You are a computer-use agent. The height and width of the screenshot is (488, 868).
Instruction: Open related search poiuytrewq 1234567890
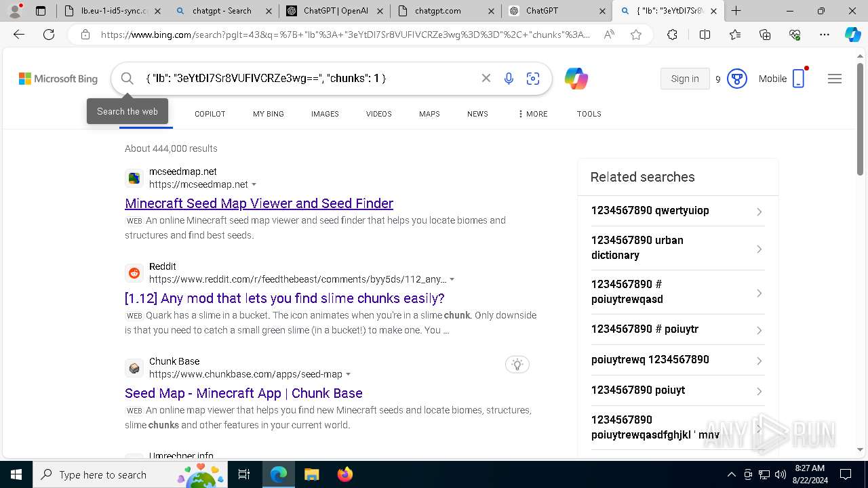pyautogui.click(x=677, y=360)
